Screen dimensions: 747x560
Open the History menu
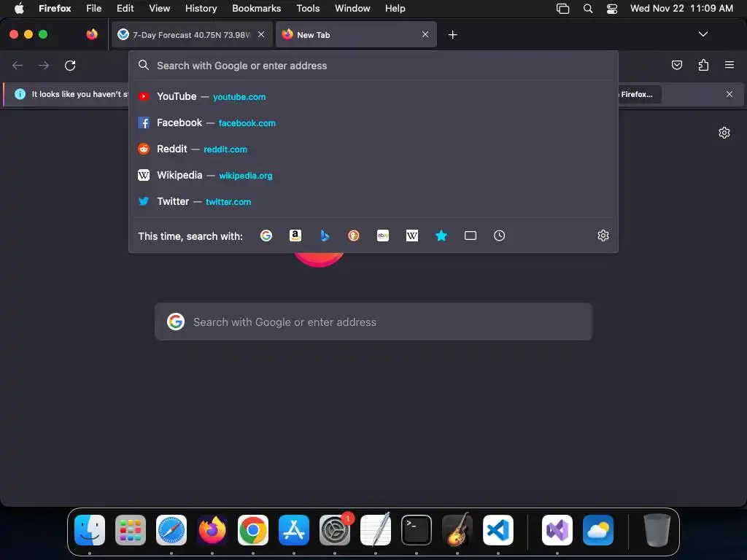(x=201, y=8)
